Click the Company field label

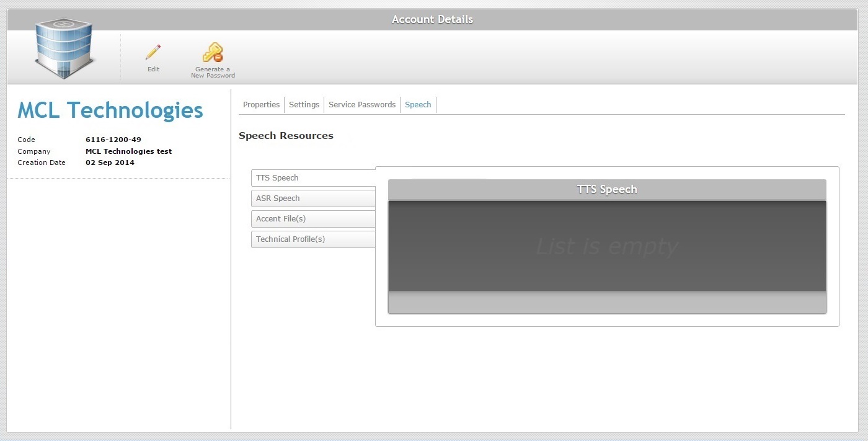(x=34, y=151)
